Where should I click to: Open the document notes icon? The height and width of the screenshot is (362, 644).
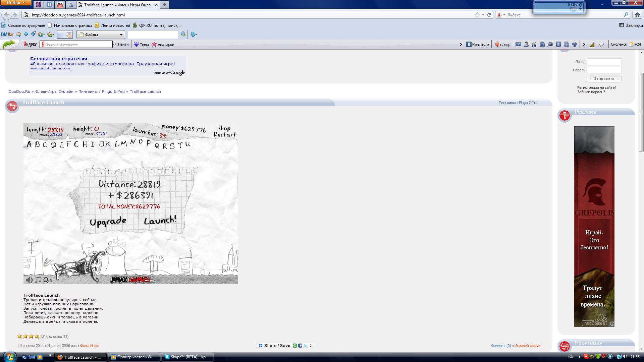coord(566,44)
